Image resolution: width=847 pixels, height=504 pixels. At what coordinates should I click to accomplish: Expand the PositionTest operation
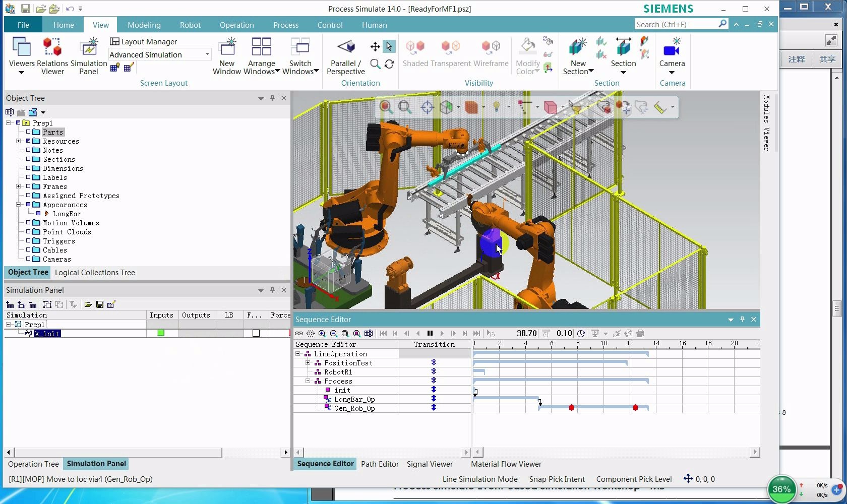(x=308, y=363)
